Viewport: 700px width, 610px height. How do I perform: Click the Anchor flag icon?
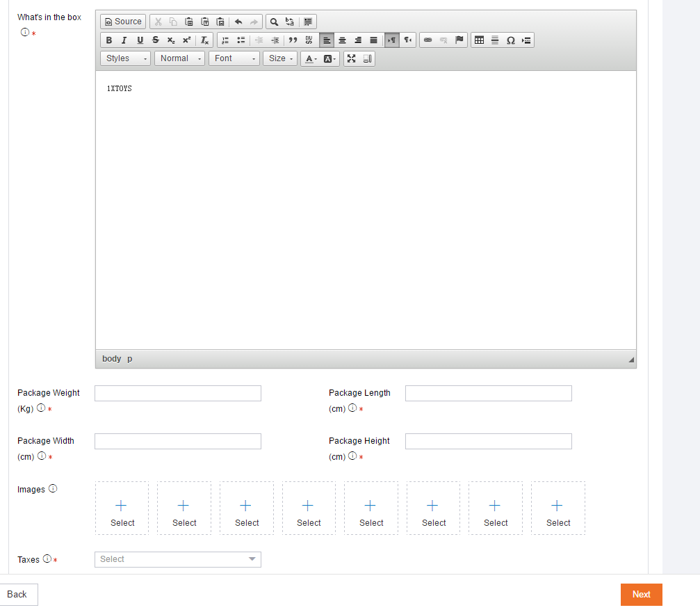tap(459, 40)
